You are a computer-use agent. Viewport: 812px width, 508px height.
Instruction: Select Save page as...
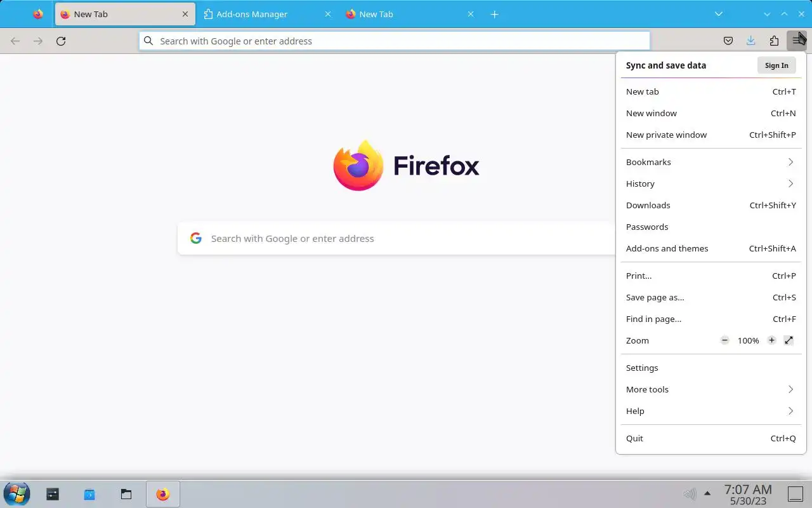(x=711, y=297)
